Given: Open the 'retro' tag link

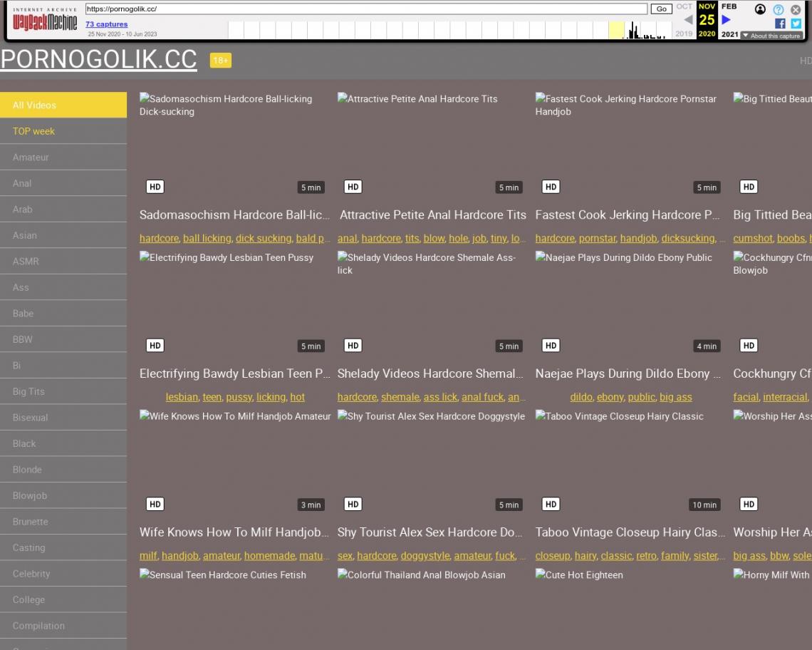Looking at the screenshot, I should coord(646,556).
